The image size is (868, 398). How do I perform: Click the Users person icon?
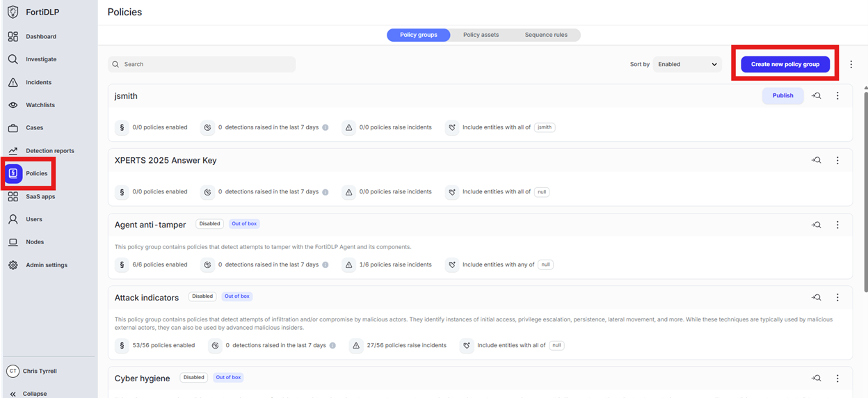(13, 219)
